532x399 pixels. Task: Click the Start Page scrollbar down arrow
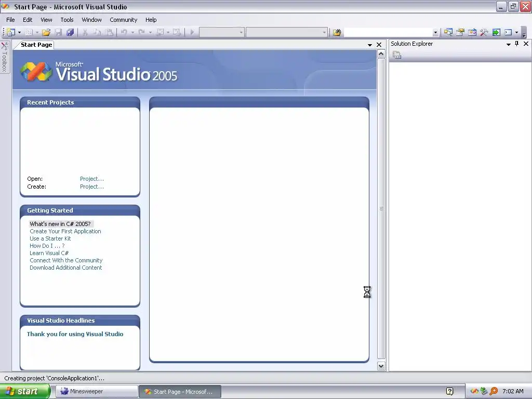coord(381,366)
